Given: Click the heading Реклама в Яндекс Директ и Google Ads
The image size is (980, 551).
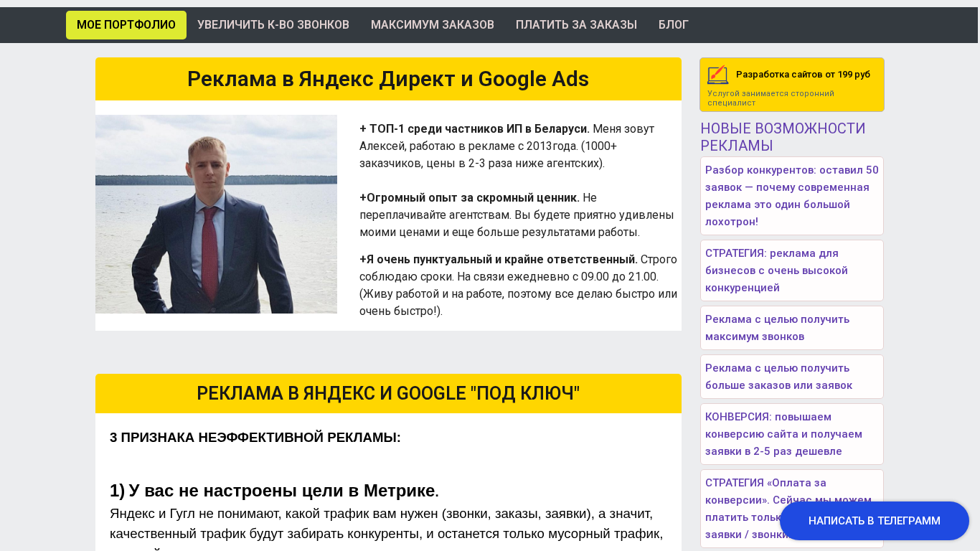Looking at the screenshot, I should pyautogui.click(x=388, y=79).
